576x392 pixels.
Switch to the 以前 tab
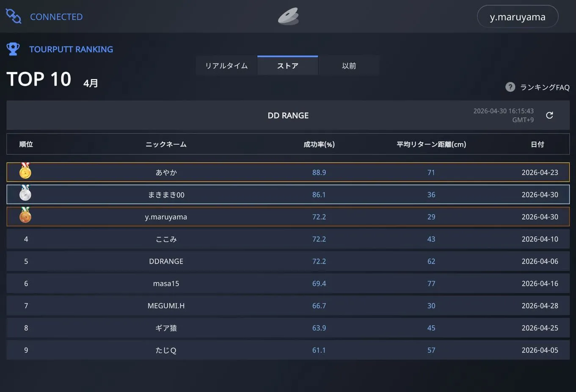(x=349, y=65)
